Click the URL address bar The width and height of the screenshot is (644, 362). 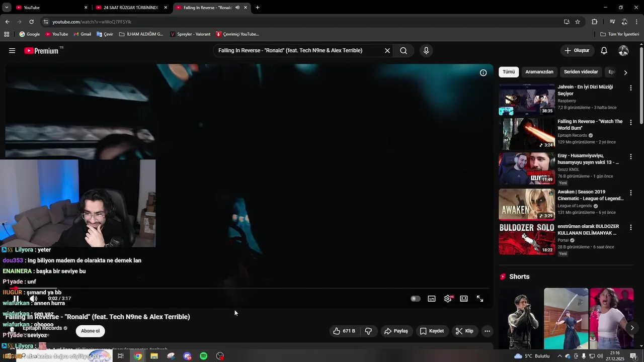pos(302,22)
